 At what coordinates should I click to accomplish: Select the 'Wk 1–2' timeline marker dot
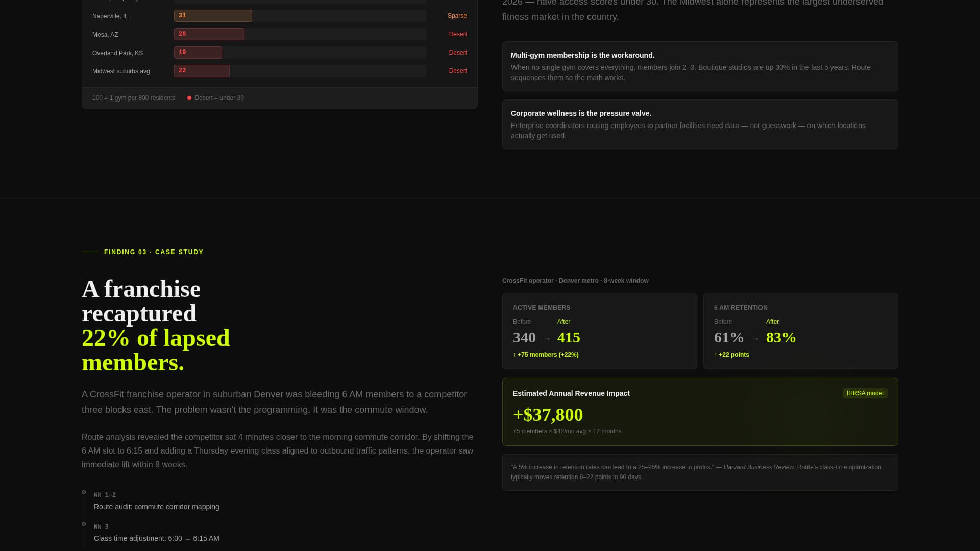click(x=84, y=492)
